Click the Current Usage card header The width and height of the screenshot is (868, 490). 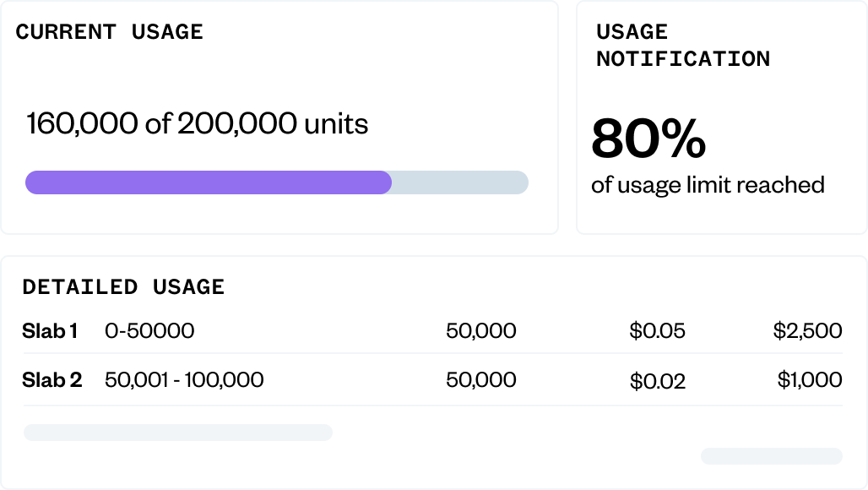point(110,32)
